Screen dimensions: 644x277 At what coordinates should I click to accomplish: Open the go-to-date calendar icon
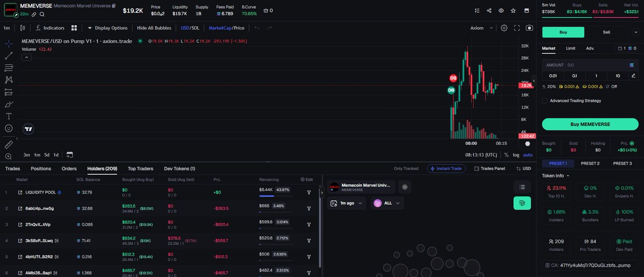click(x=70, y=155)
